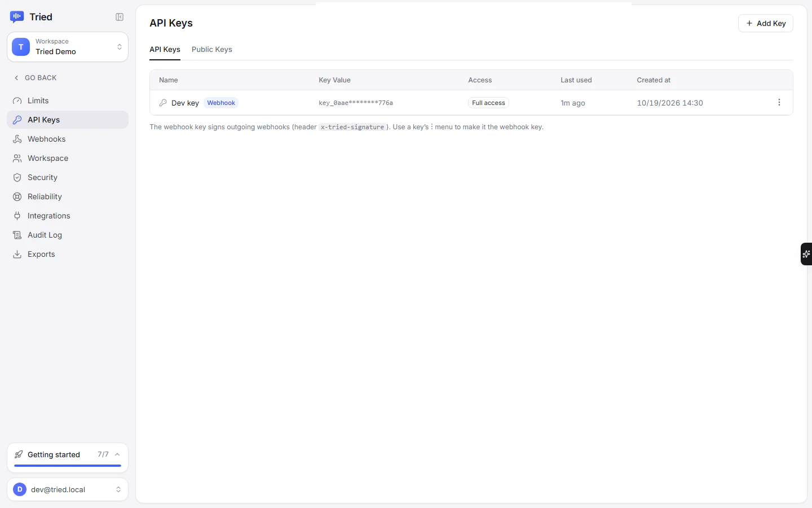Image resolution: width=812 pixels, height=508 pixels.
Task: Click the key value key_0aae********776a
Action: (x=356, y=103)
